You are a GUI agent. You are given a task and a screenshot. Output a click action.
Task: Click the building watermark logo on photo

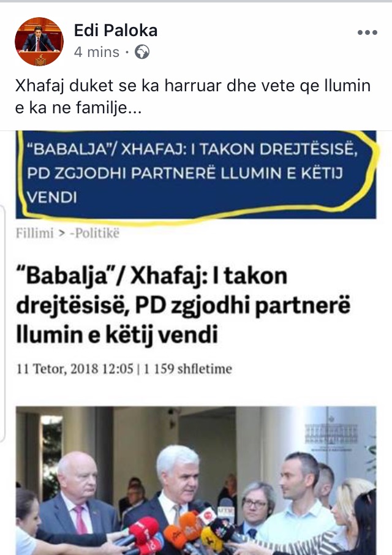pos(331,433)
